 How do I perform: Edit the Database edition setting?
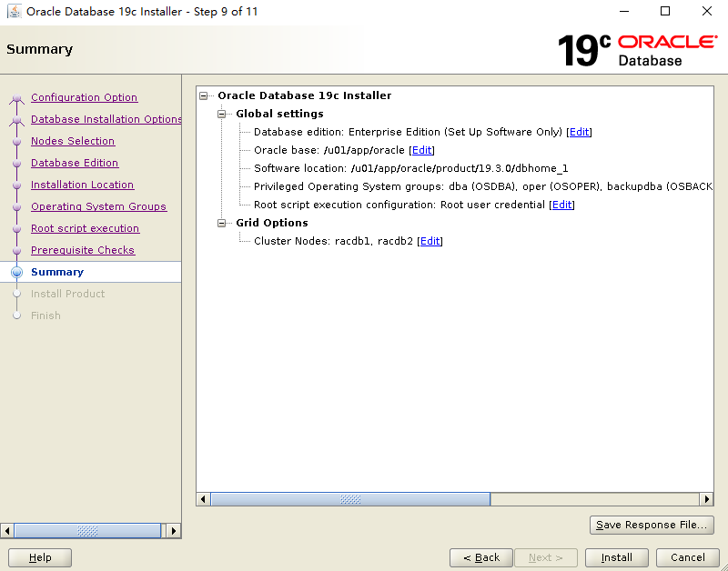tap(579, 132)
